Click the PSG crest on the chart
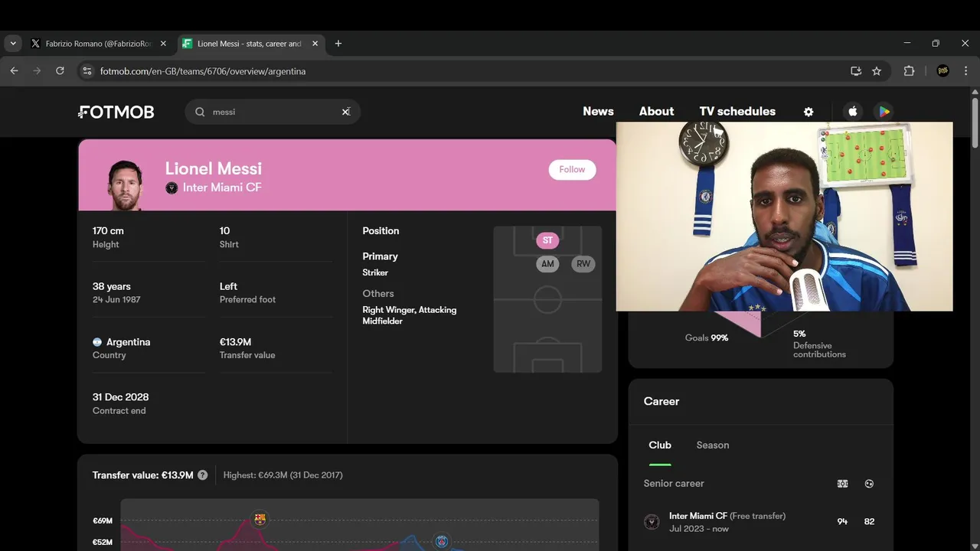This screenshot has height=551, width=980. point(442,542)
